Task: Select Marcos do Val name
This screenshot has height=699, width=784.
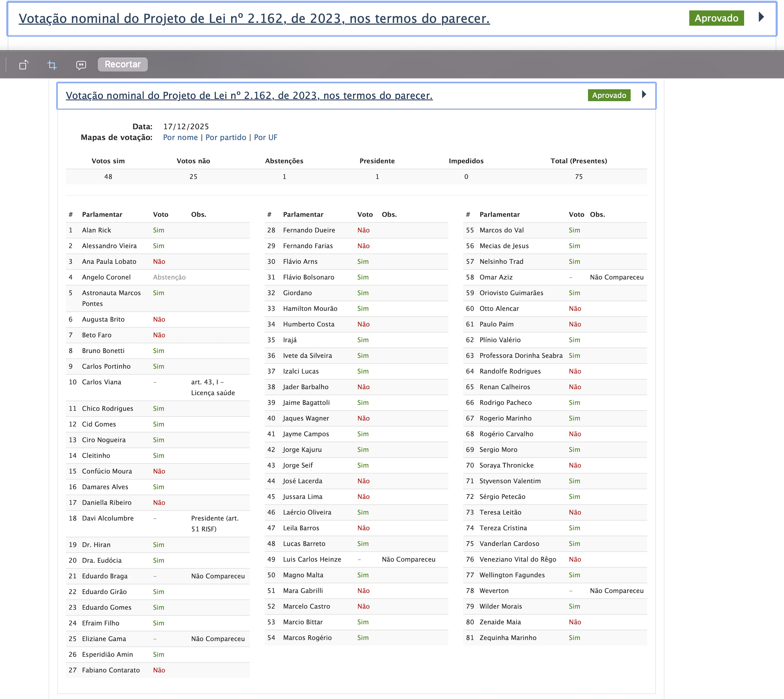Action: tap(502, 230)
